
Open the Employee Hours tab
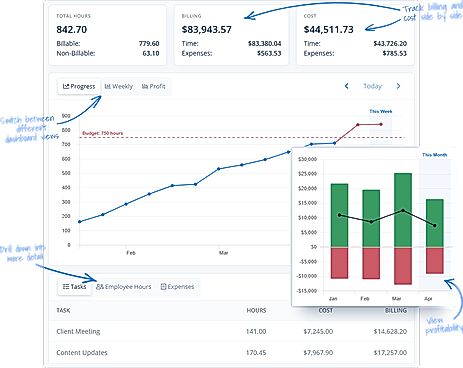tap(124, 287)
